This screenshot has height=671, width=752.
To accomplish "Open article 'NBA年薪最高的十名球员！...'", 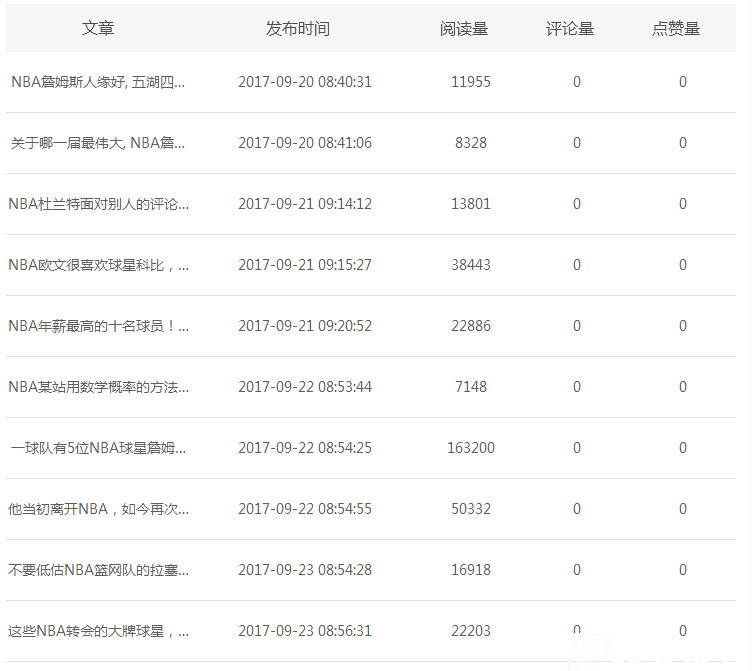I will pyautogui.click(x=98, y=326).
